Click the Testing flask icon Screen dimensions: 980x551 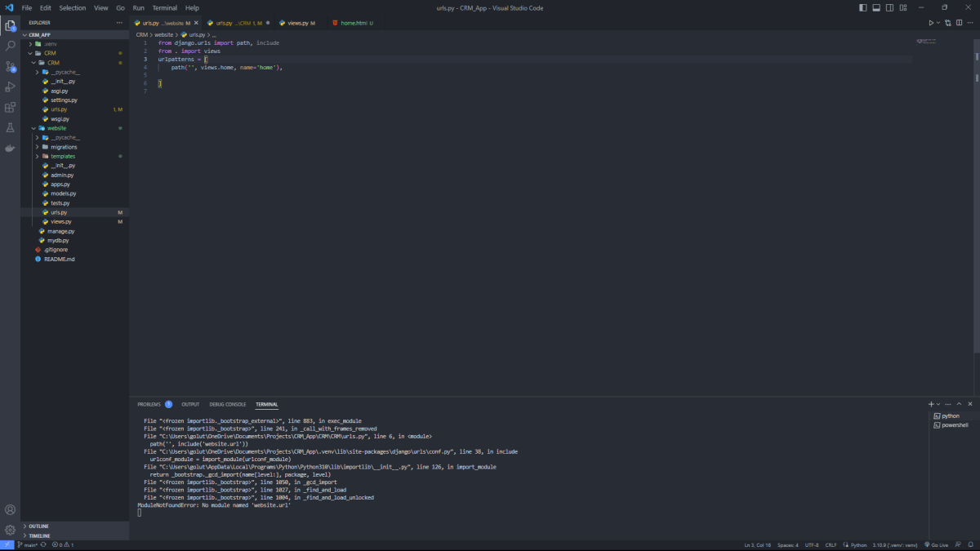pos(10,127)
